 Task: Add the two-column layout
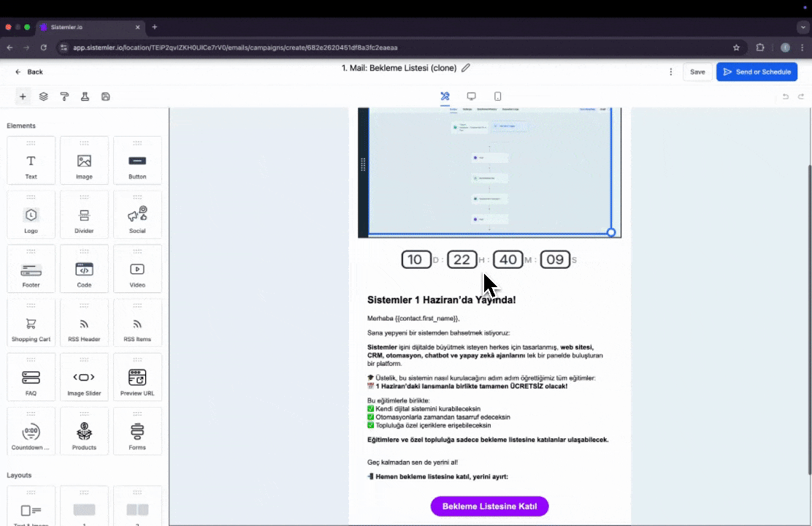point(137,506)
